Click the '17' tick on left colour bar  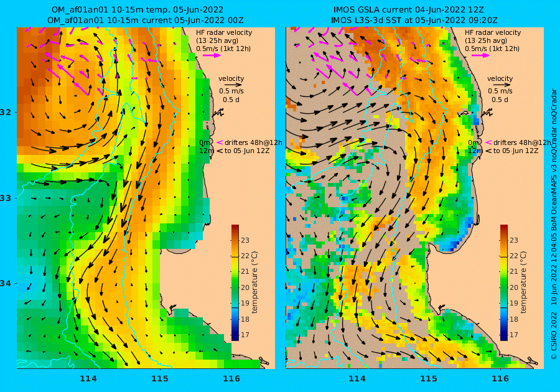point(245,335)
